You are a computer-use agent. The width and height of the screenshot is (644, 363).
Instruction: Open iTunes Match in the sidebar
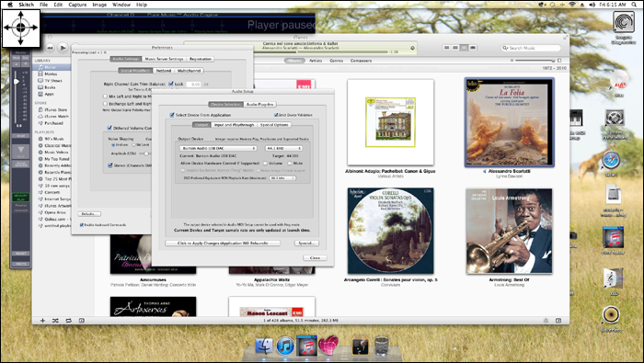[x=56, y=117]
